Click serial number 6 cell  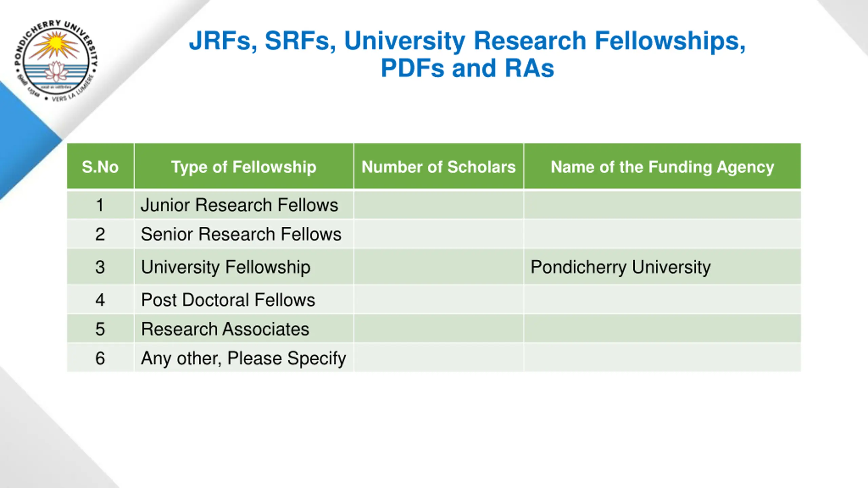pyautogui.click(x=100, y=358)
